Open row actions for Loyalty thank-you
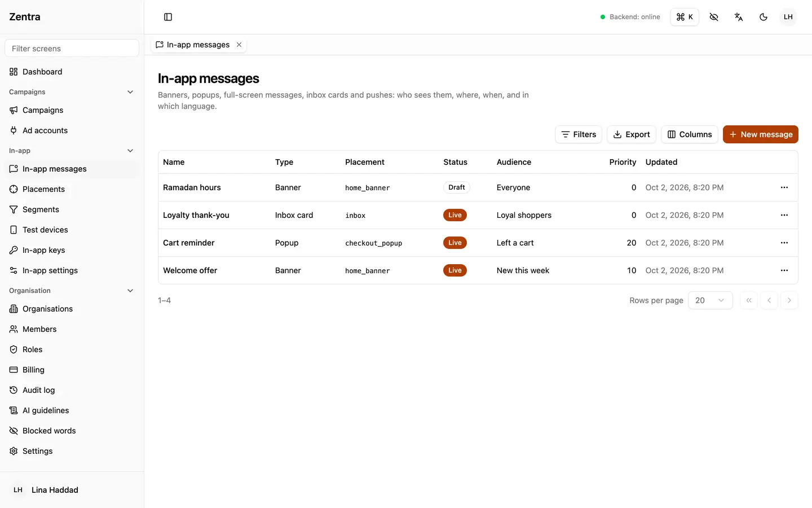This screenshot has width=812, height=508. pos(784,215)
